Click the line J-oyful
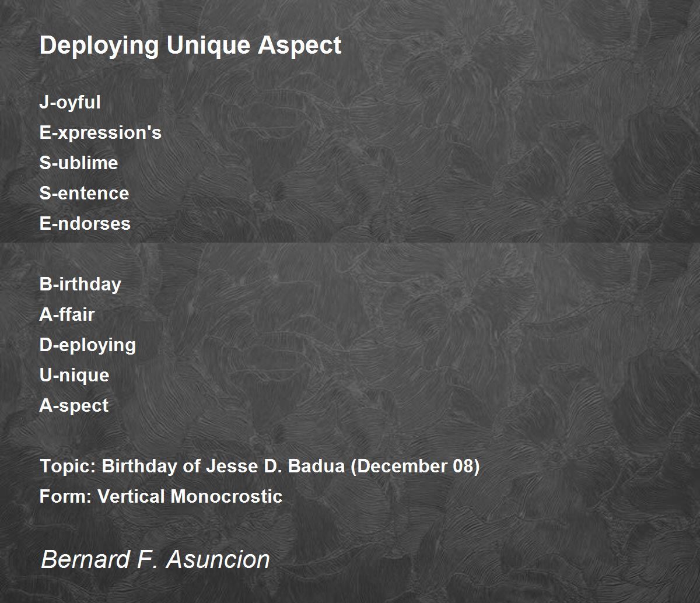The height and width of the screenshot is (603, 700). click(70, 103)
